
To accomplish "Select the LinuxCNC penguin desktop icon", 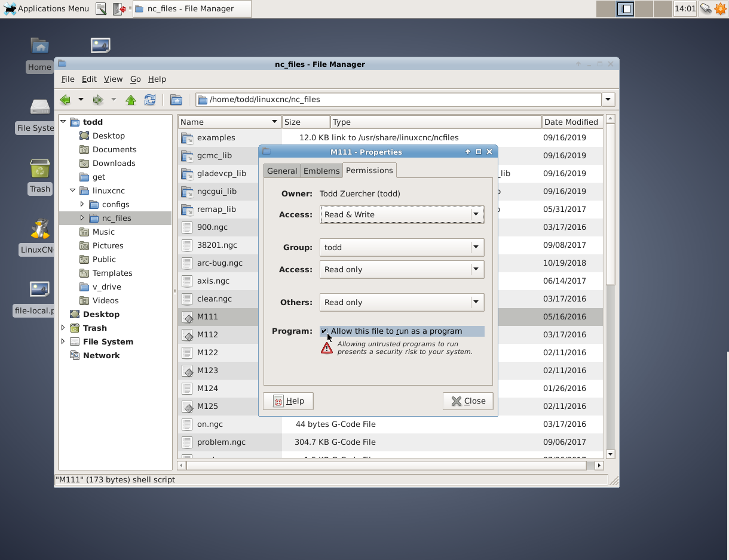I will [x=39, y=229].
